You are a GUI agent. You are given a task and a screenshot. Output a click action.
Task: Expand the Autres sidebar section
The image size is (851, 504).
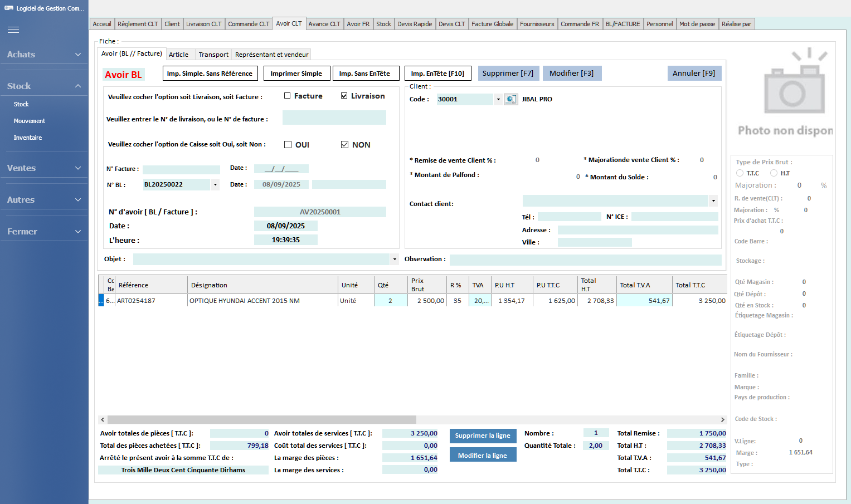(x=44, y=200)
